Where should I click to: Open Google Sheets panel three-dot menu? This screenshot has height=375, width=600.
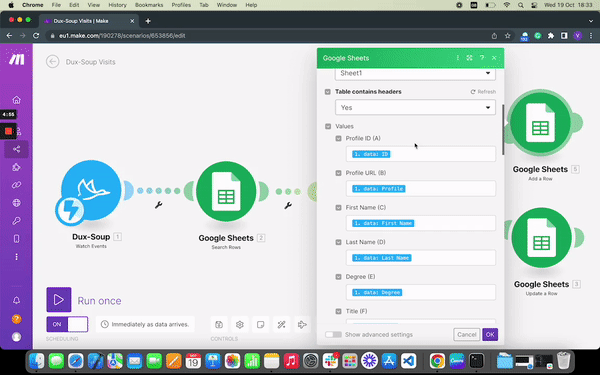458,58
